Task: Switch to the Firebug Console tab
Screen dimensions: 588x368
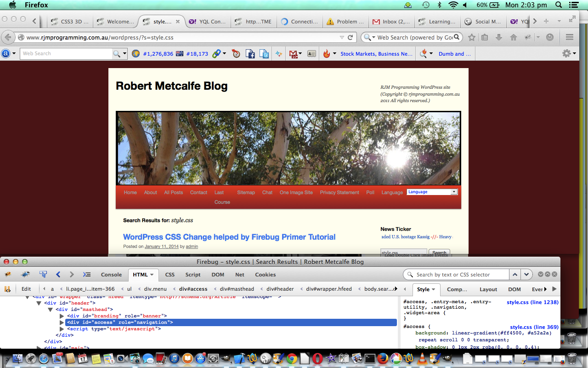Action: tap(111, 275)
